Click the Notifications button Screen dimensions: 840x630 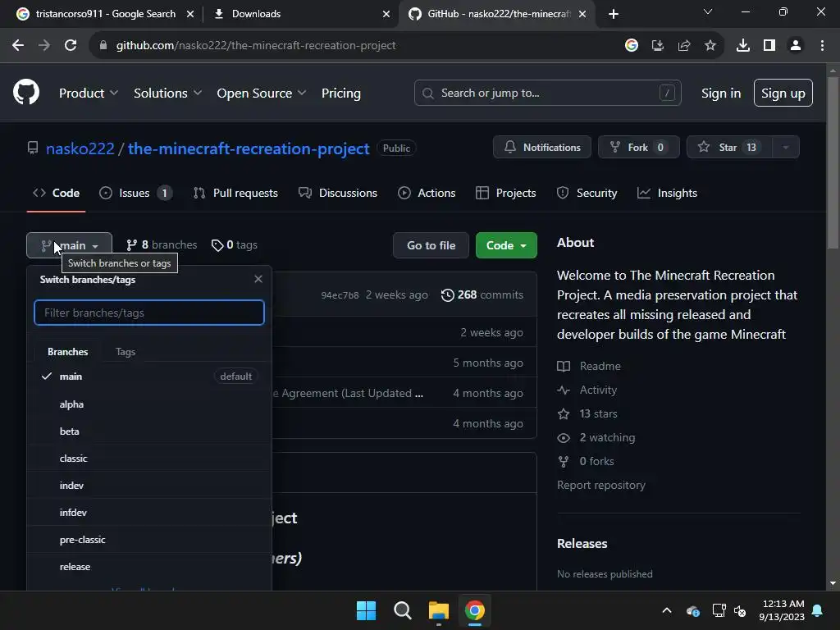(x=542, y=148)
